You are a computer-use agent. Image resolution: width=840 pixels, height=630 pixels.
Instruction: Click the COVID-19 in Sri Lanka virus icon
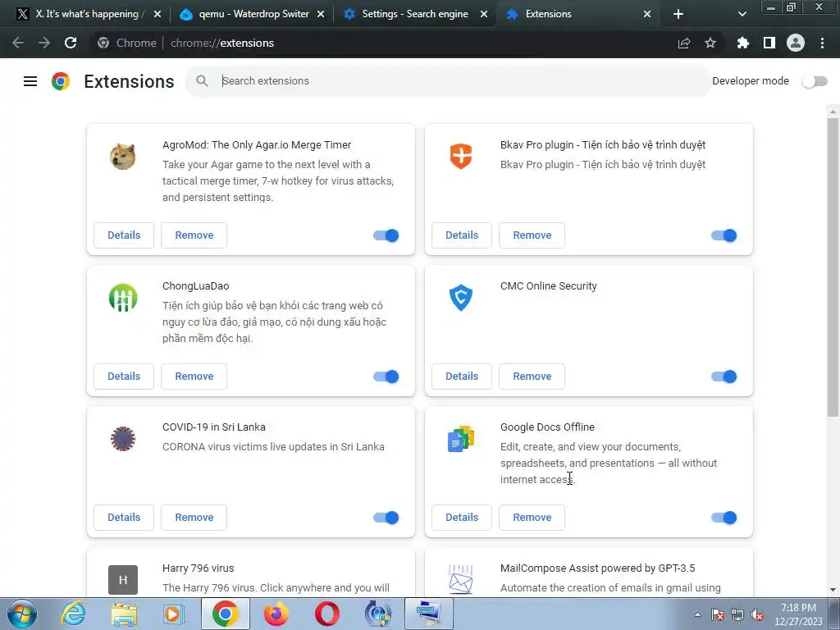tap(123, 439)
